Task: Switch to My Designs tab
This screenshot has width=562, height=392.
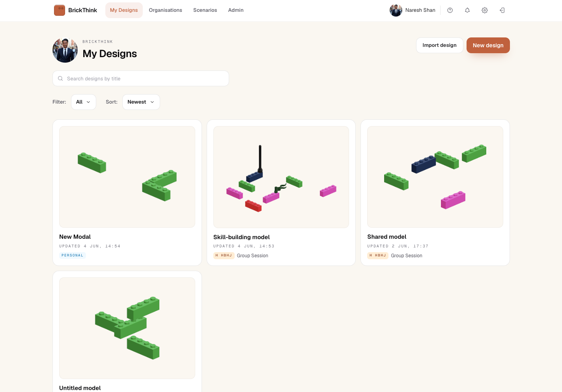Action: point(124,10)
